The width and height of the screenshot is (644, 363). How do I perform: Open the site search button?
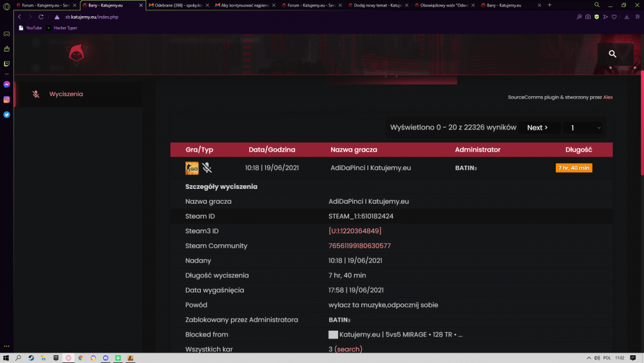click(612, 54)
